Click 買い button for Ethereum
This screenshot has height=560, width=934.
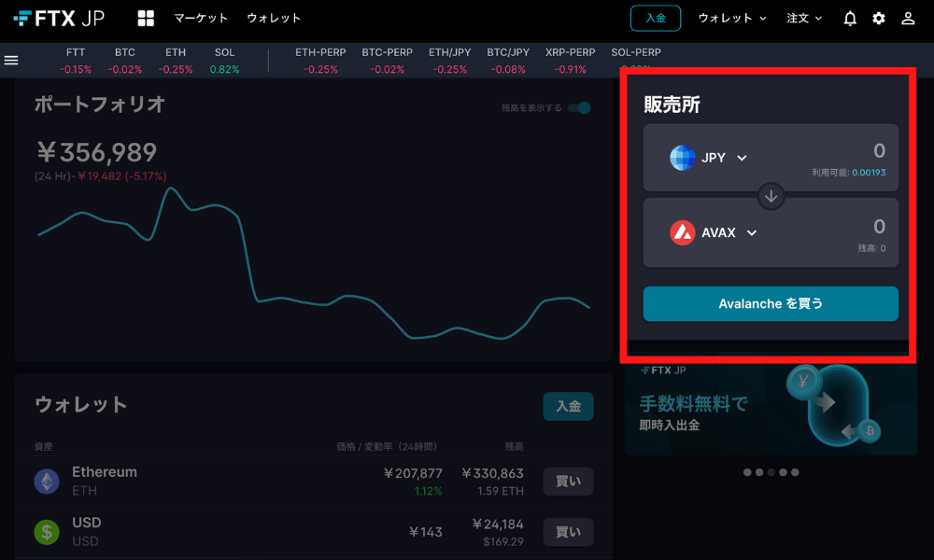click(568, 482)
